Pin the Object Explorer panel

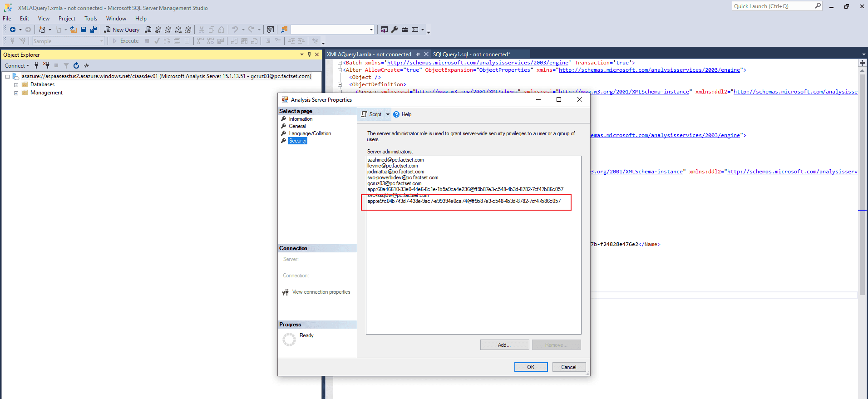[x=310, y=54]
